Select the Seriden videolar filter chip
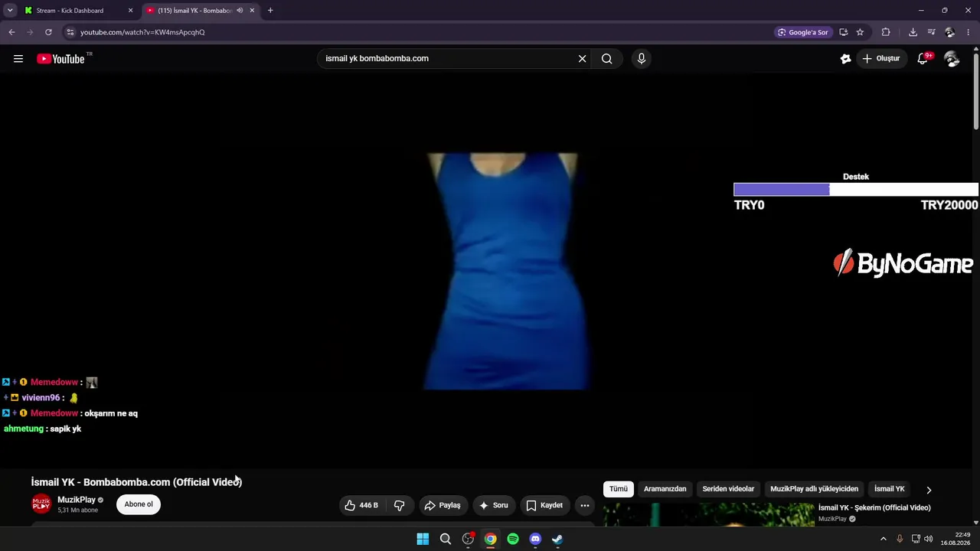The image size is (980, 551). click(728, 489)
